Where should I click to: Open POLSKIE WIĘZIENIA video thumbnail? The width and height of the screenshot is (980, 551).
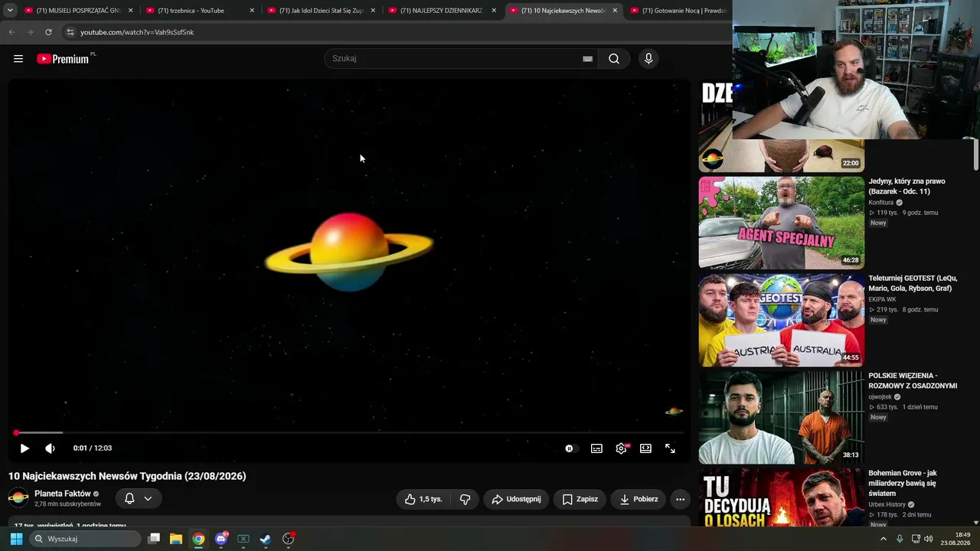tap(781, 417)
